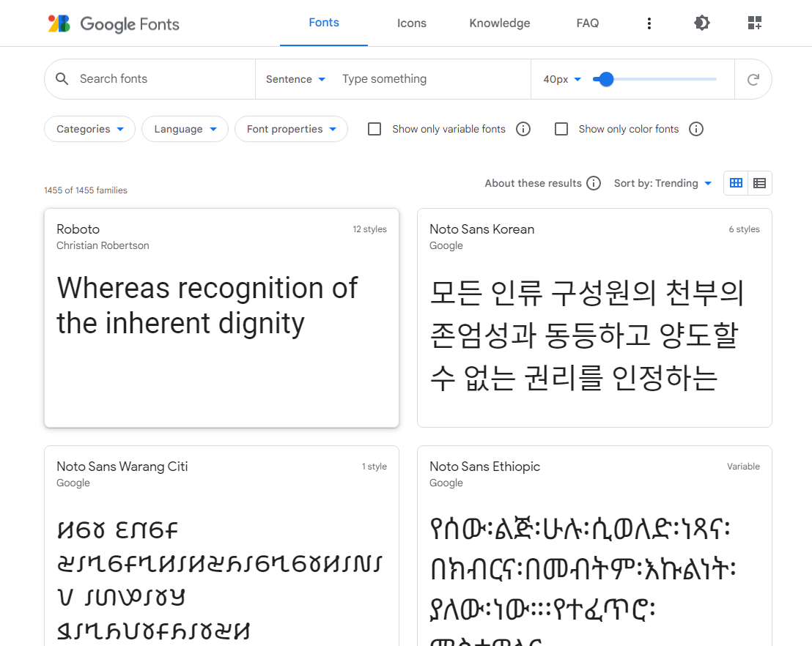
Task: Expand the Language filter dropdown
Action: click(x=185, y=129)
